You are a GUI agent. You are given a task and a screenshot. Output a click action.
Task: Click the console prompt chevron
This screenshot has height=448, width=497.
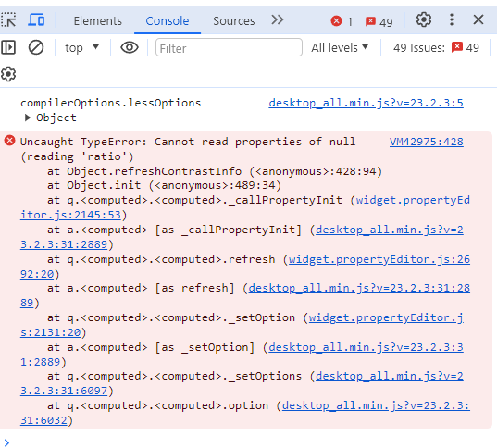pos(6,442)
